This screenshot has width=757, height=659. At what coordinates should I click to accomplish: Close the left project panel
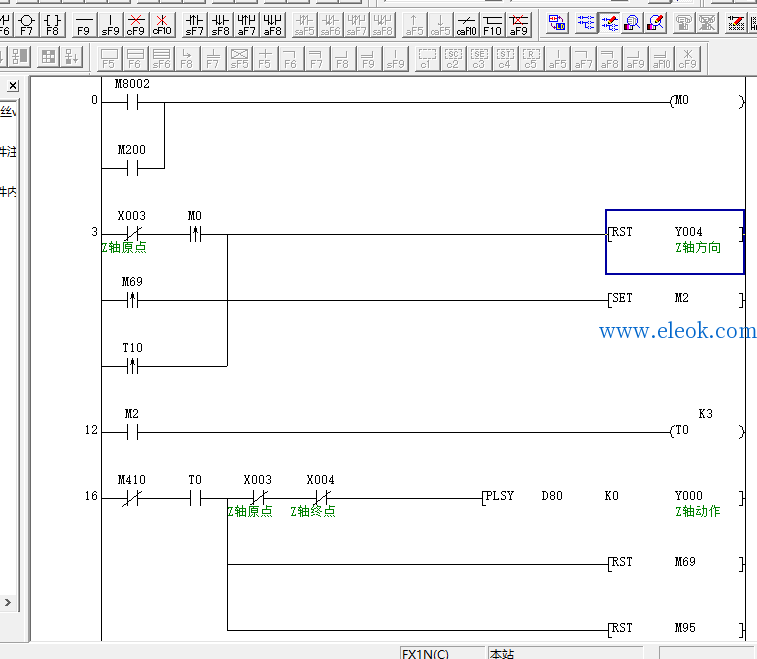click(13, 86)
